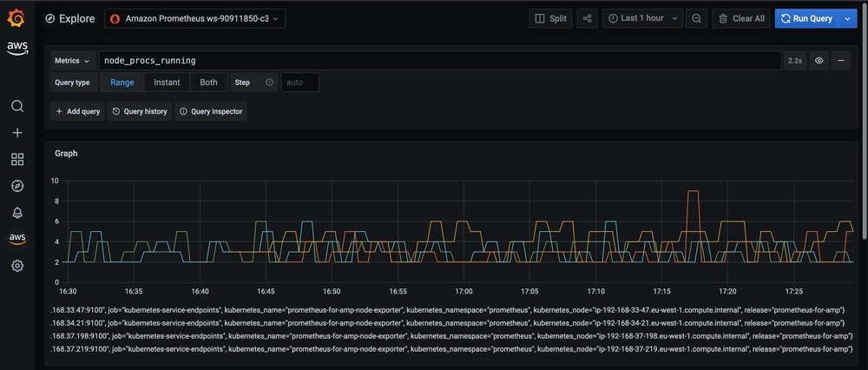Open the Search magnifier in sidebar
Image resolution: width=868 pixels, height=370 pixels.
pos(17,106)
